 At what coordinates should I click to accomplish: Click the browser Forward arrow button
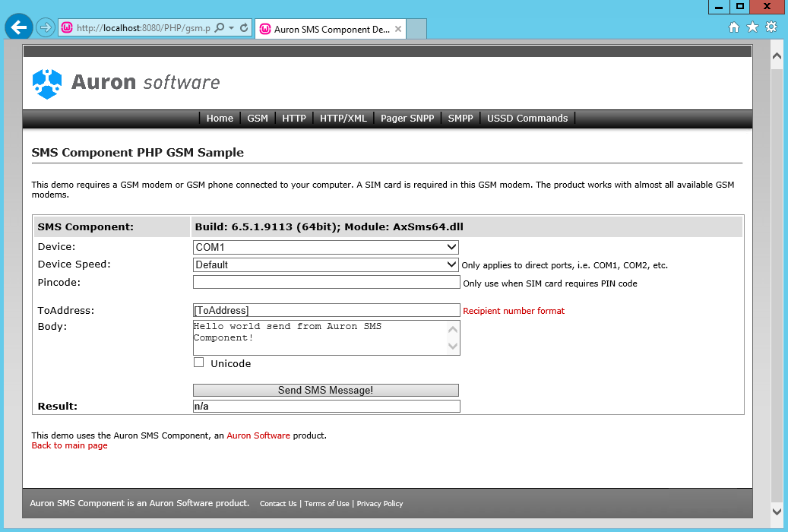point(45,27)
